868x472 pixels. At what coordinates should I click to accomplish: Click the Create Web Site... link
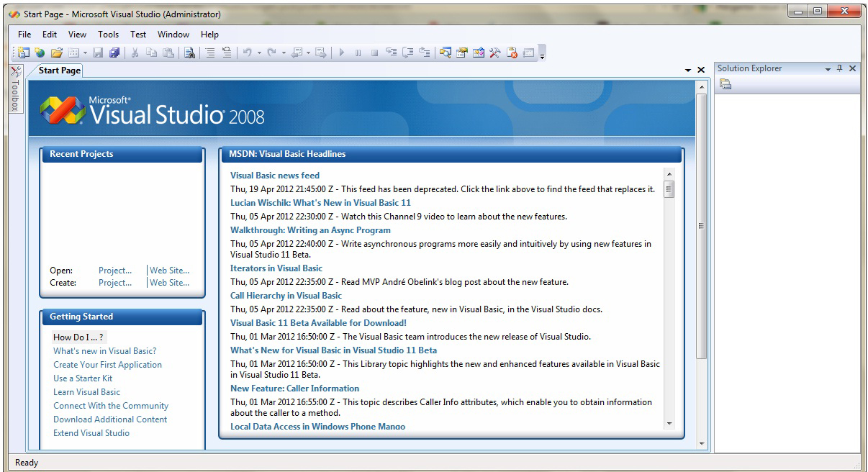[x=169, y=283]
